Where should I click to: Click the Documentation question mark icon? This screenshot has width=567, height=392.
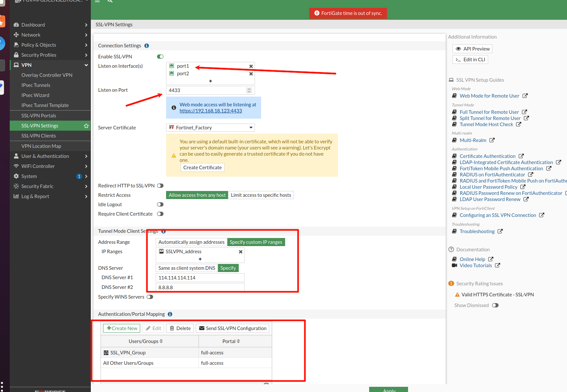pyautogui.click(x=451, y=250)
